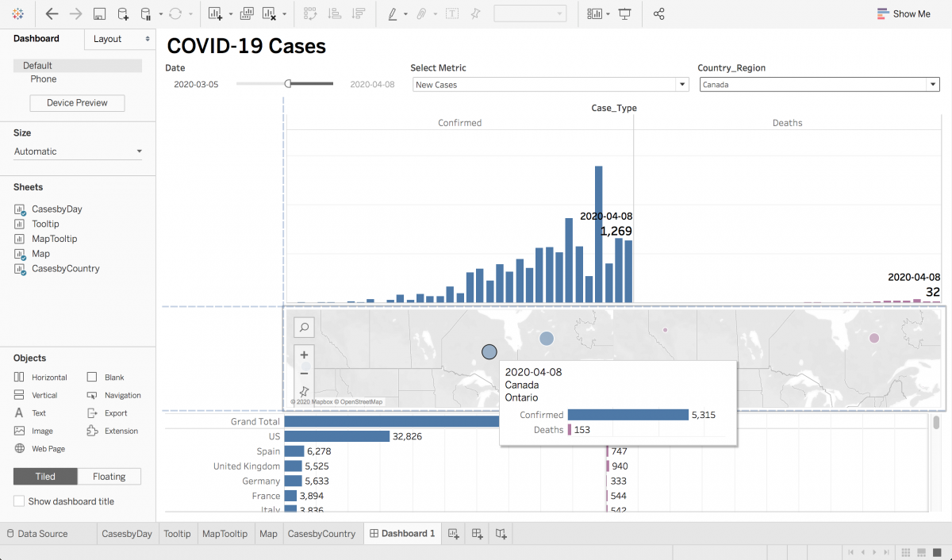The width and height of the screenshot is (952, 560).
Task: Select the Phone device layout
Action: (44, 79)
